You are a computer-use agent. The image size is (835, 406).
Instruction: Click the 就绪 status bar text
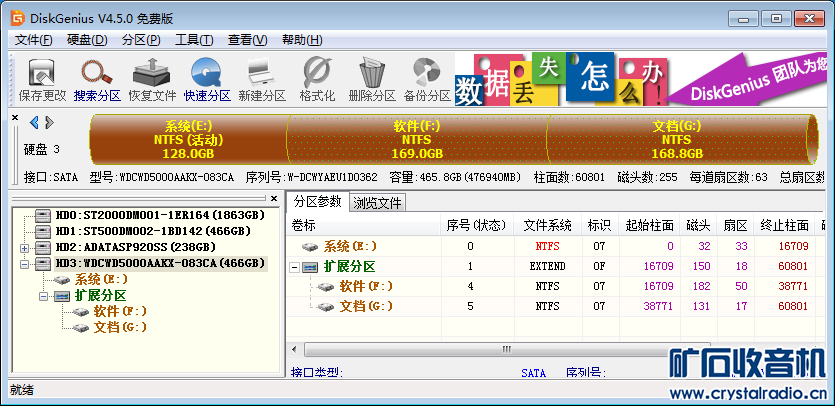(x=22, y=390)
